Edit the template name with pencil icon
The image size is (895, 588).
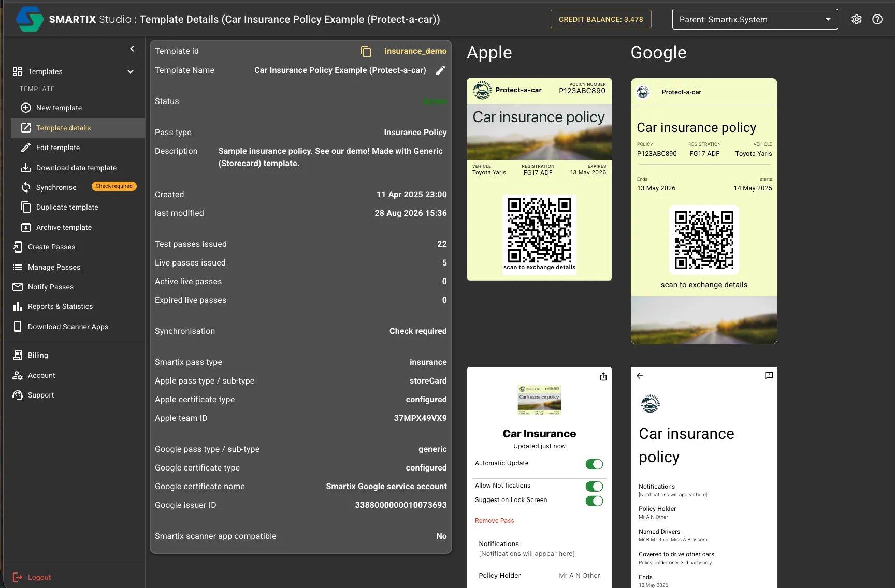point(441,70)
